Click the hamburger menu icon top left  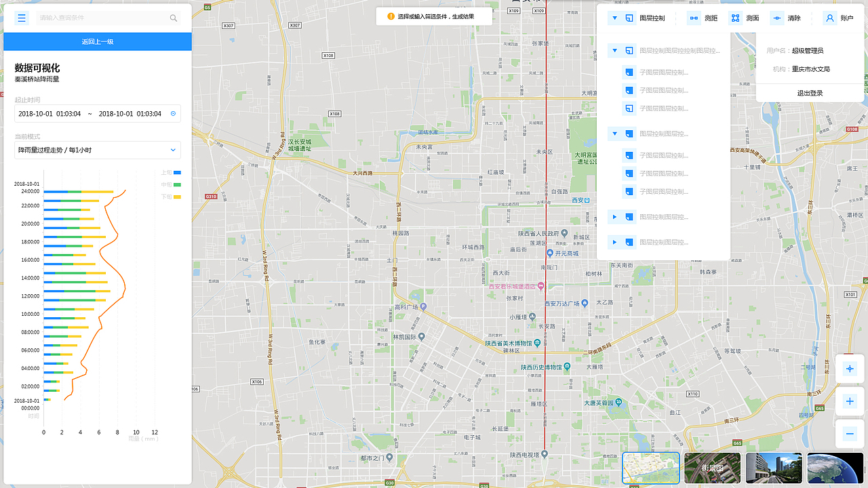(22, 18)
